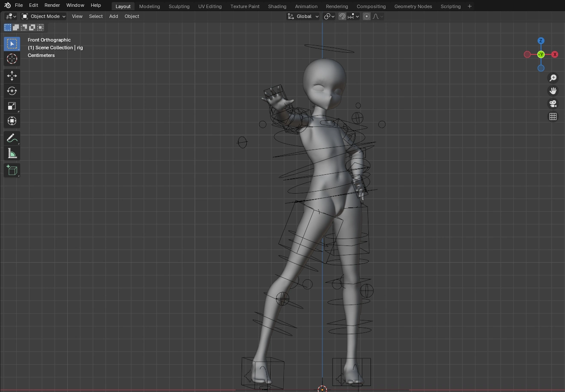Switch to the Sculpting workspace tab

(179, 6)
